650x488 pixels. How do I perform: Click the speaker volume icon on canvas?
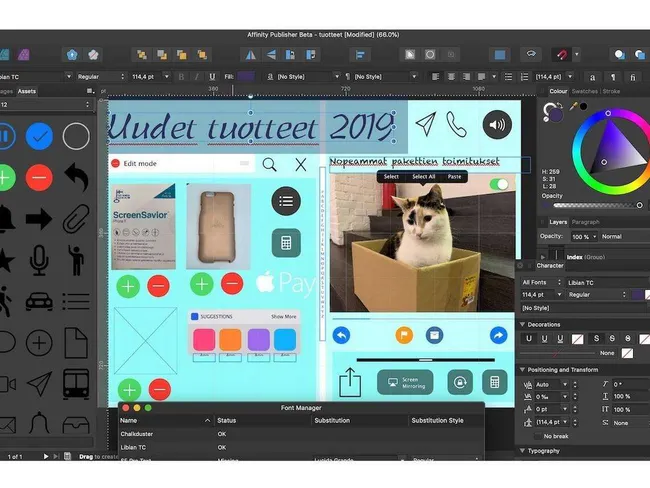(498, 124)
